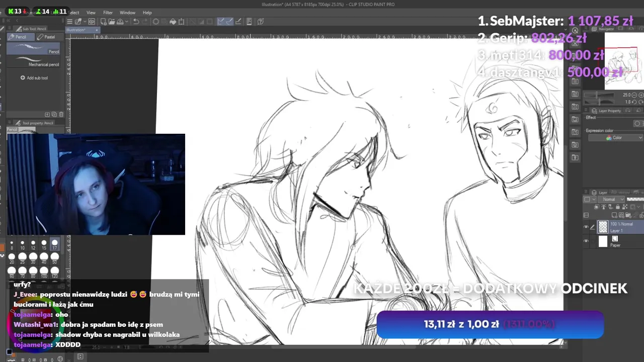Image resolution: width=644 pixels, height=362 pixels.
Task: Click the Navigator preview thumbnail
Action: (624, 60)
